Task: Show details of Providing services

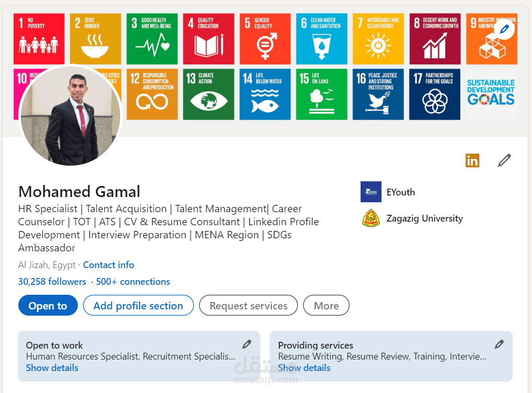Action: coord(304,367)
